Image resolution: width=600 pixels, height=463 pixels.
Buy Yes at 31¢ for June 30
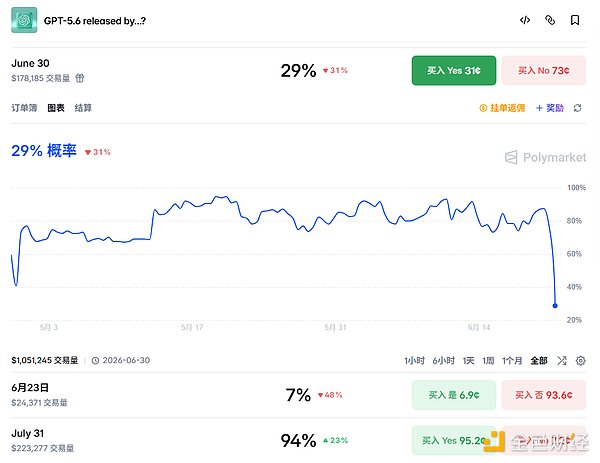[454, 70]
